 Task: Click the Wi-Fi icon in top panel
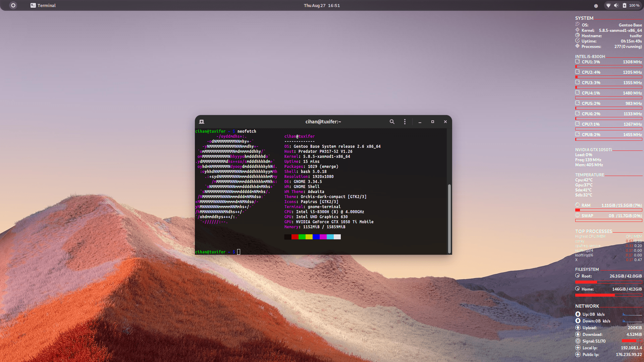[x=608, y=5]
